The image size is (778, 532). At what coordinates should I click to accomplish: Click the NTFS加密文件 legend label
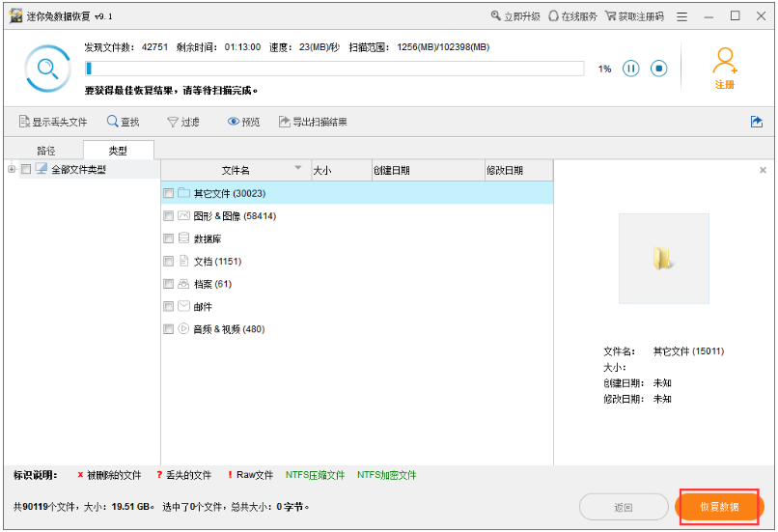tap(386, 475)
